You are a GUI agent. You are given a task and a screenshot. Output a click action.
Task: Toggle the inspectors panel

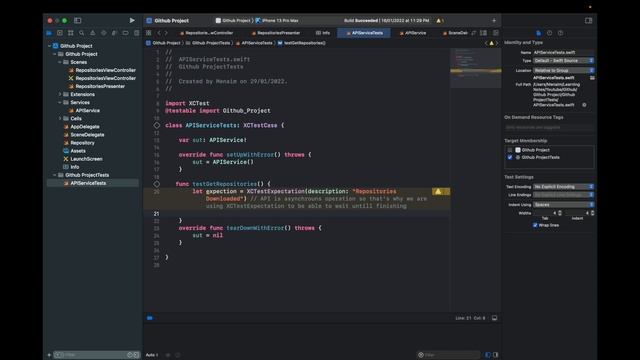(x=588, y=20)
